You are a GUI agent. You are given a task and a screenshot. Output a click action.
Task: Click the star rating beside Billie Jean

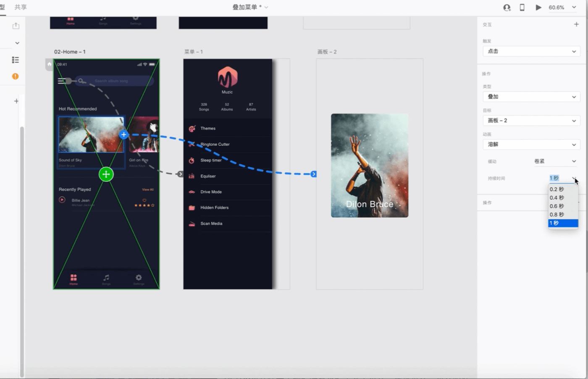[x=144, y=205]
